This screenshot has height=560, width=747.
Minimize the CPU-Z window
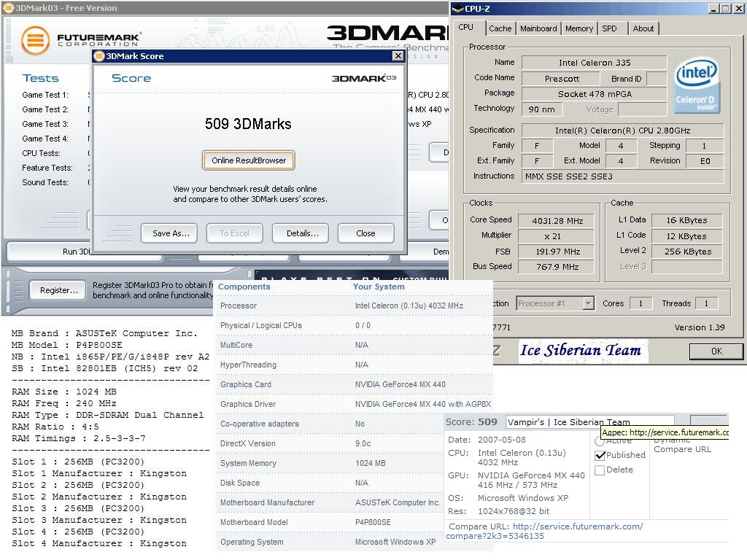click(x=713, y=9)
